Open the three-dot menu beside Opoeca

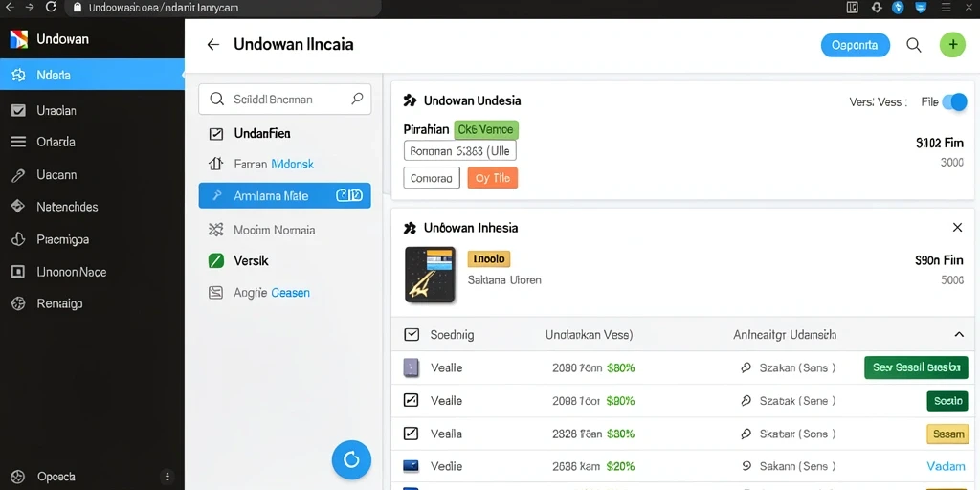pyautogui.click(x=167, y=477)
